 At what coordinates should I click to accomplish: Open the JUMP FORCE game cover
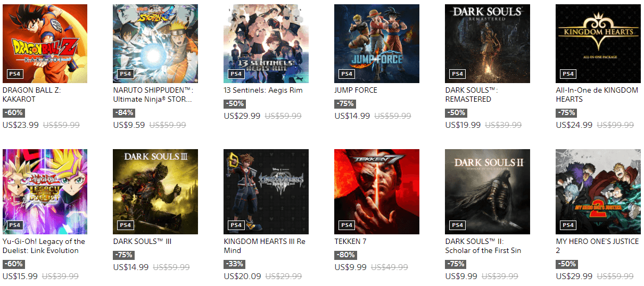[377, 44]
